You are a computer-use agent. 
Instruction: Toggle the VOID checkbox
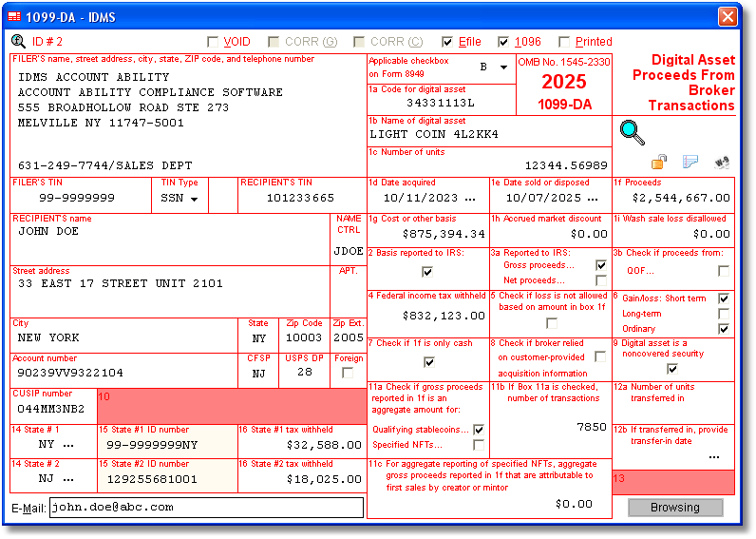213,42
